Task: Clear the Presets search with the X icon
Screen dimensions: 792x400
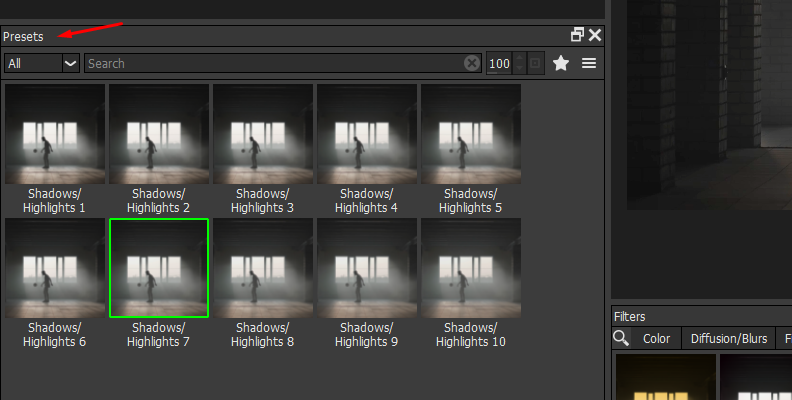Action: point(472,64)
